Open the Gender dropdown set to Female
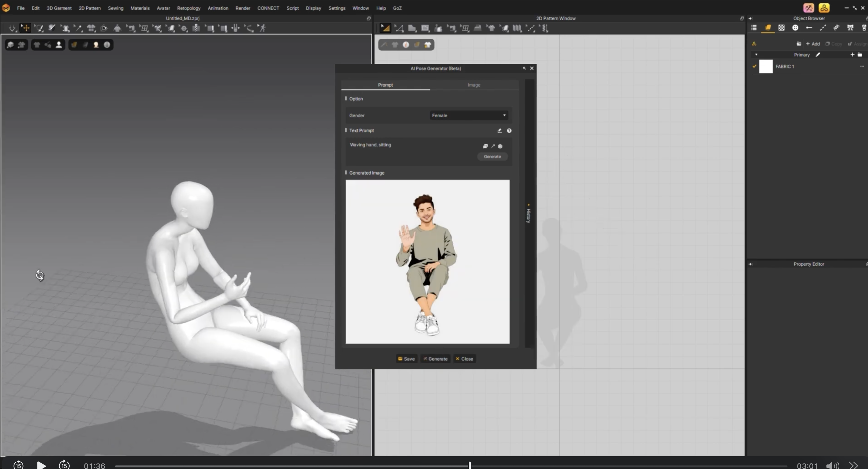Image resolution: width=868 pixels, height=469 pixels. pyautogui.click(x=468, y=115)
